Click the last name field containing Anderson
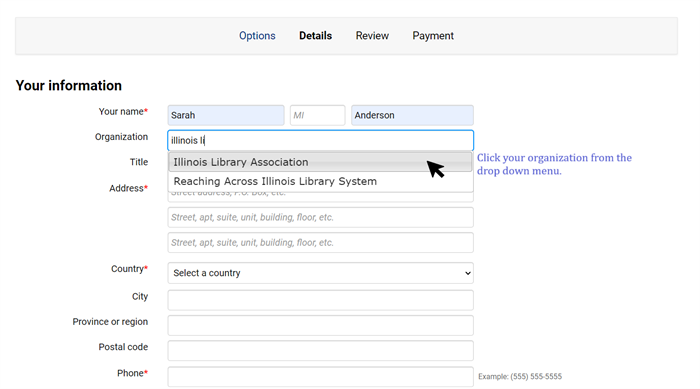 (x=412, y=115)
